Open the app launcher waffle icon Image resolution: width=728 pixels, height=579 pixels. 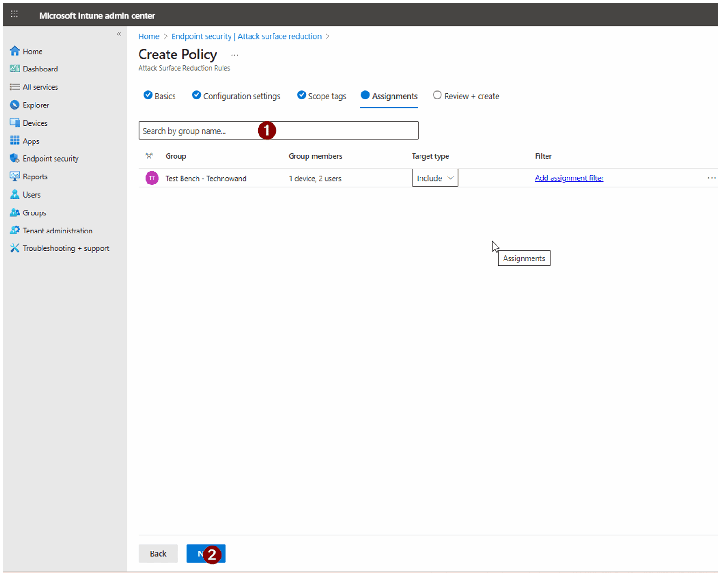click(14, 14)
